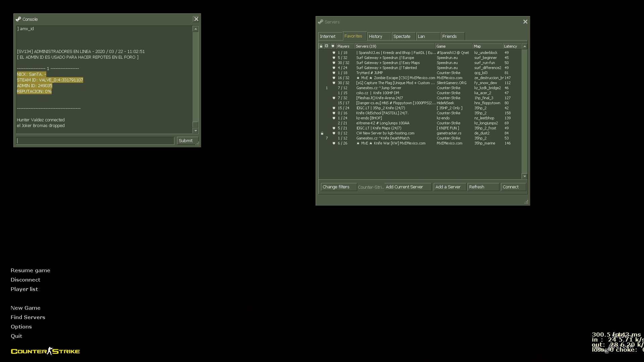Click server list scroll up arrow

coord(525,46)
